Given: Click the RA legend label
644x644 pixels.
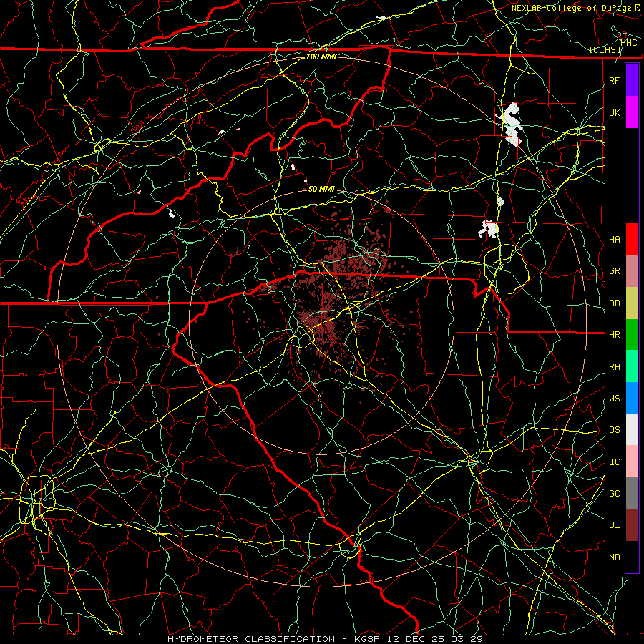Looking at the screenshot, I should pos(614,367).
